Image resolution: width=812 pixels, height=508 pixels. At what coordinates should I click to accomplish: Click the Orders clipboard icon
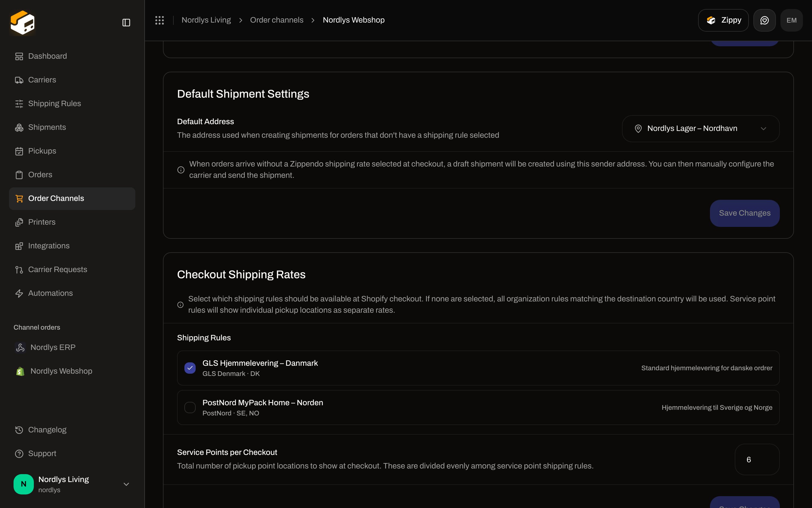(x=19, y=175)
